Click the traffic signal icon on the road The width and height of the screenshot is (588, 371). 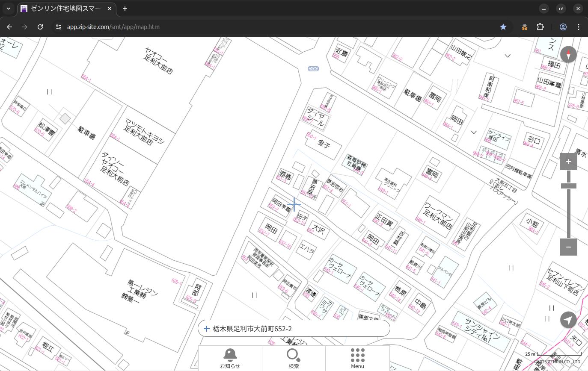[313, 68]
